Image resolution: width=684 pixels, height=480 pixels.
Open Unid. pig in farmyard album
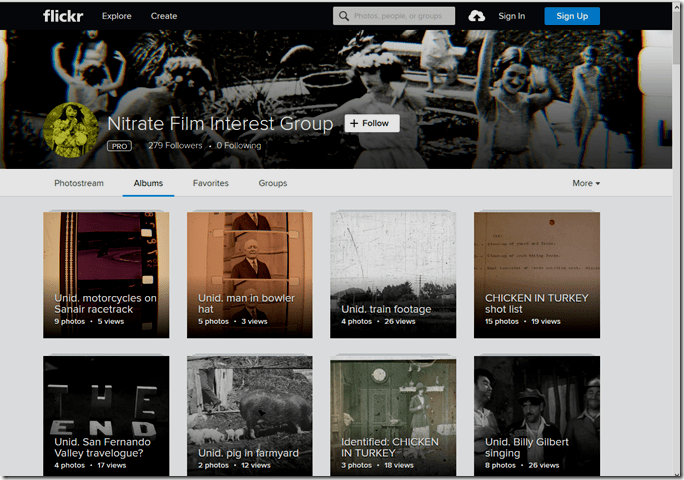pos(250,416)
